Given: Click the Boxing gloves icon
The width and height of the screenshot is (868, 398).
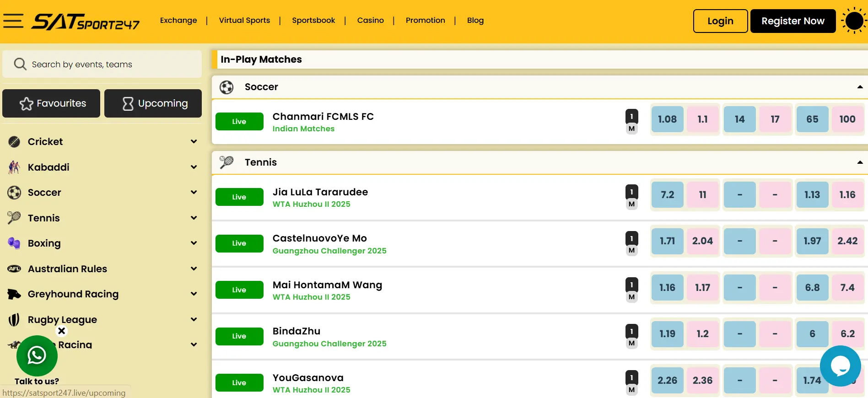Looking at the screenshot, I should click(x=14, y=243).
